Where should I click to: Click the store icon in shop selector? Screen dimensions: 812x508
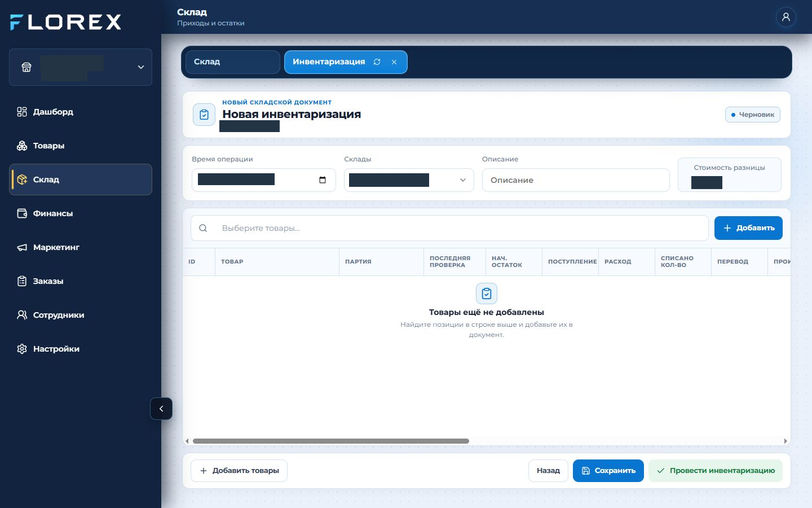coord(27,67)
